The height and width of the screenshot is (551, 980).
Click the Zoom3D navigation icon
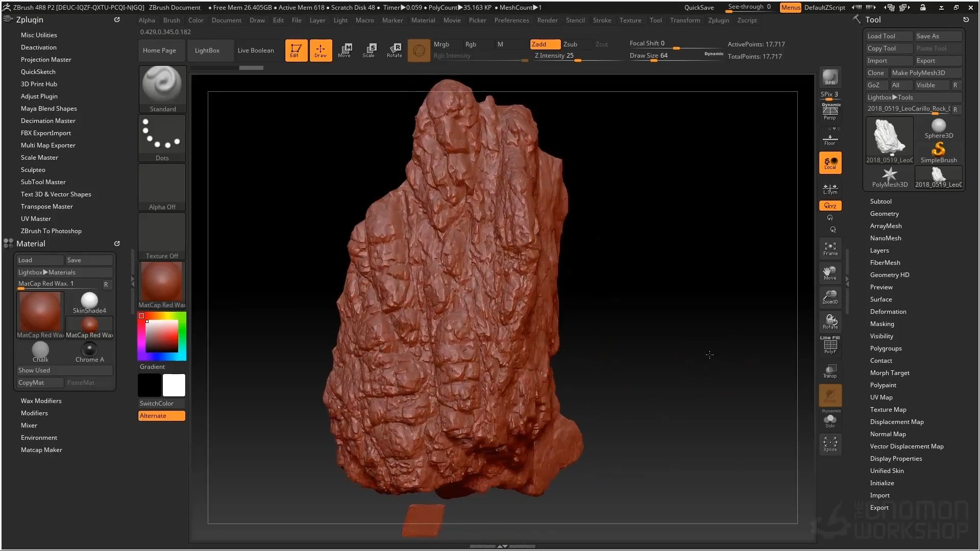point(830,297)
